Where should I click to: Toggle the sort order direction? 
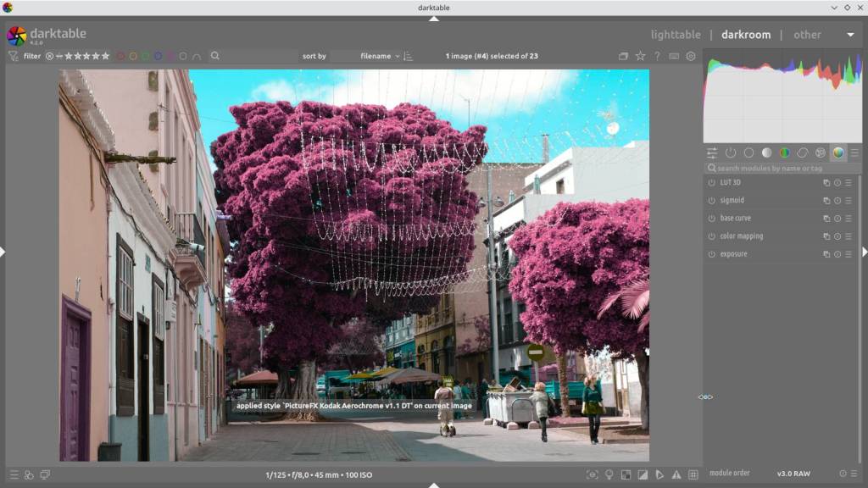click(x=408, y=56)
